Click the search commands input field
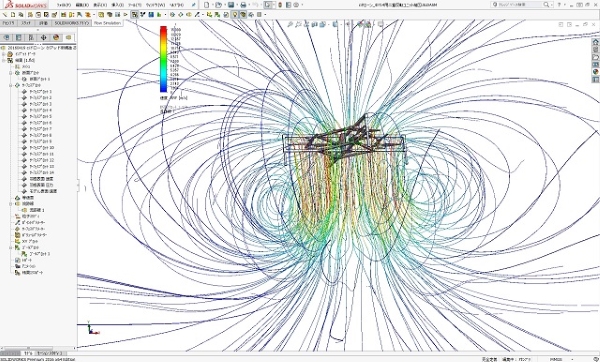600x362 pixels. pos(520,5)
